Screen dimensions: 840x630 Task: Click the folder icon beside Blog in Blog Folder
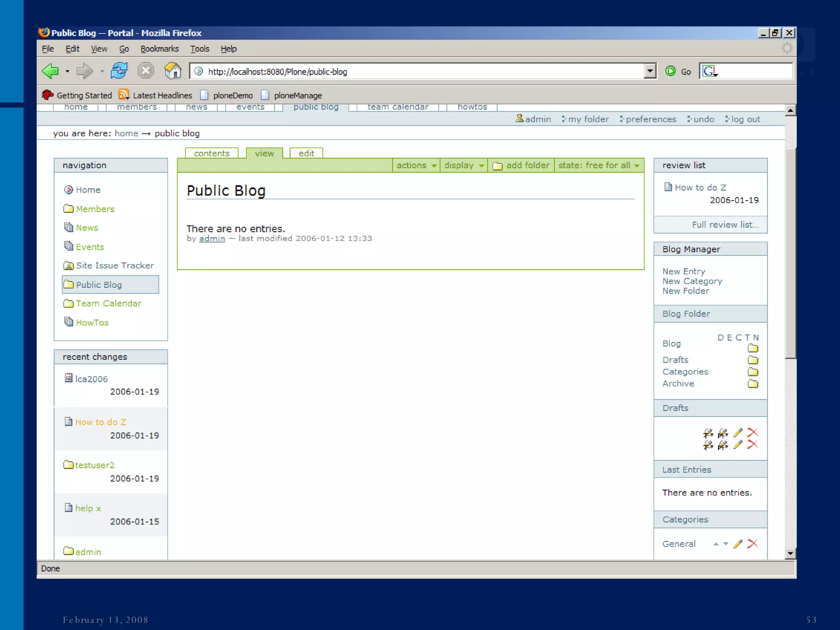[753, 348]
